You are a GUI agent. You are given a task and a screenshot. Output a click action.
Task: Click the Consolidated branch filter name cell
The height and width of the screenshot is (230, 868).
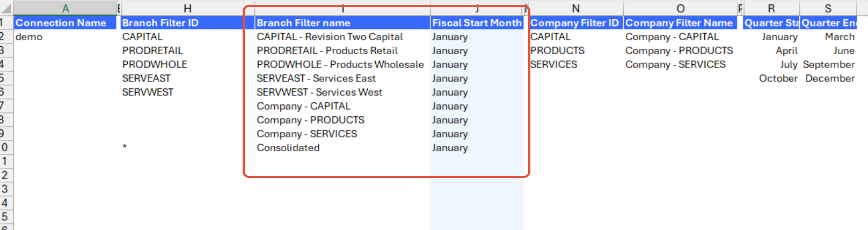[x=288, y=148]
